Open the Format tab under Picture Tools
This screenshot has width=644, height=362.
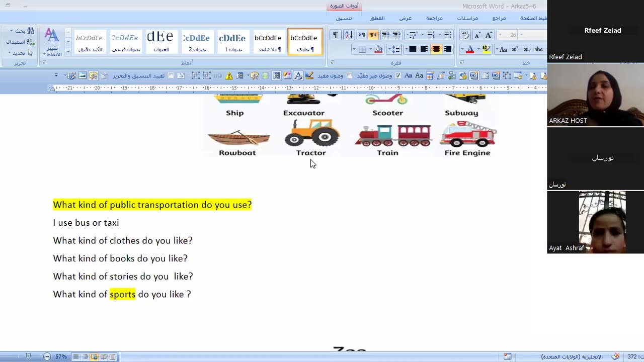pos(344,18)
